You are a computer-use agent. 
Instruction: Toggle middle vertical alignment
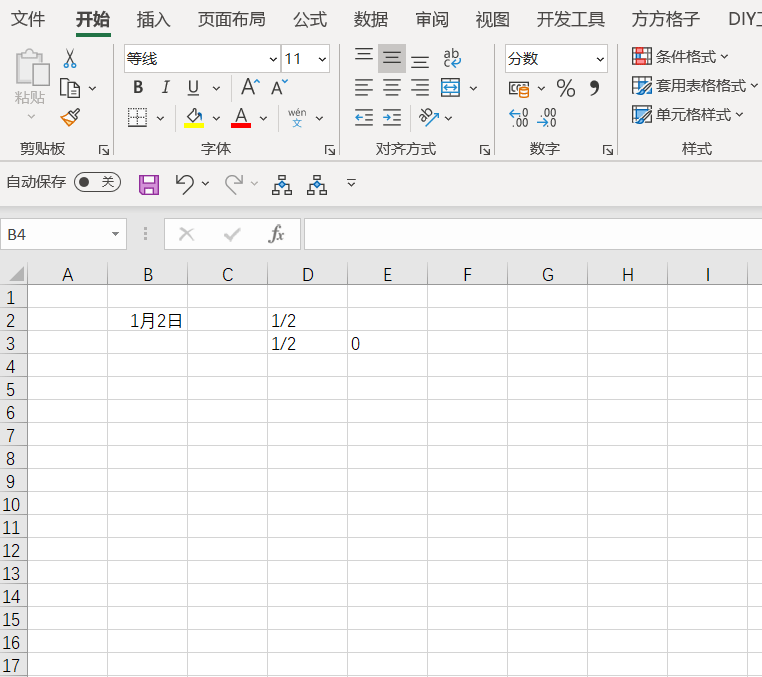[392, 58]
